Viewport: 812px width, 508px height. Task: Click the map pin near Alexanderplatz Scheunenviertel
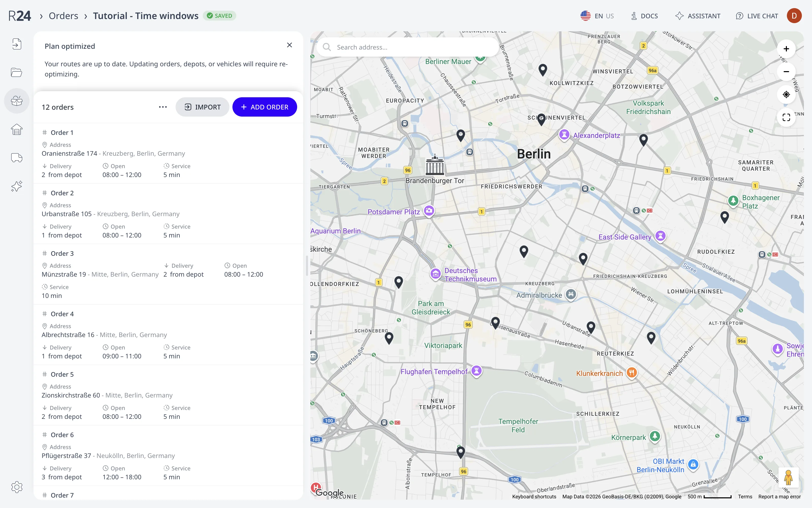click(541, 119)
